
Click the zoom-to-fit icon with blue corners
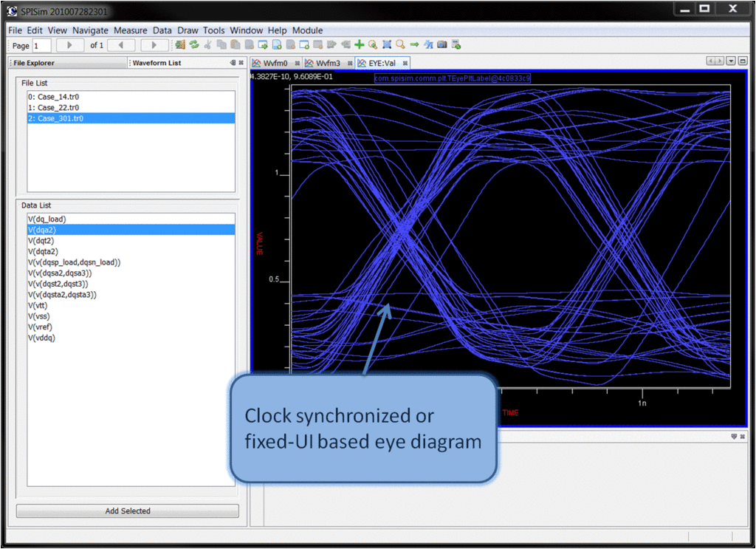(387, 45)
